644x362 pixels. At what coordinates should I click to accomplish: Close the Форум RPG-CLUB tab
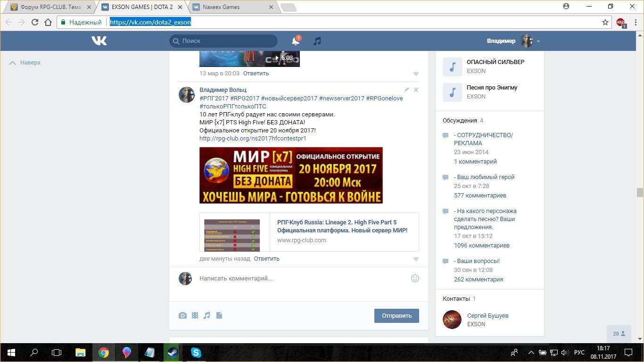click(x=89, y=7)
